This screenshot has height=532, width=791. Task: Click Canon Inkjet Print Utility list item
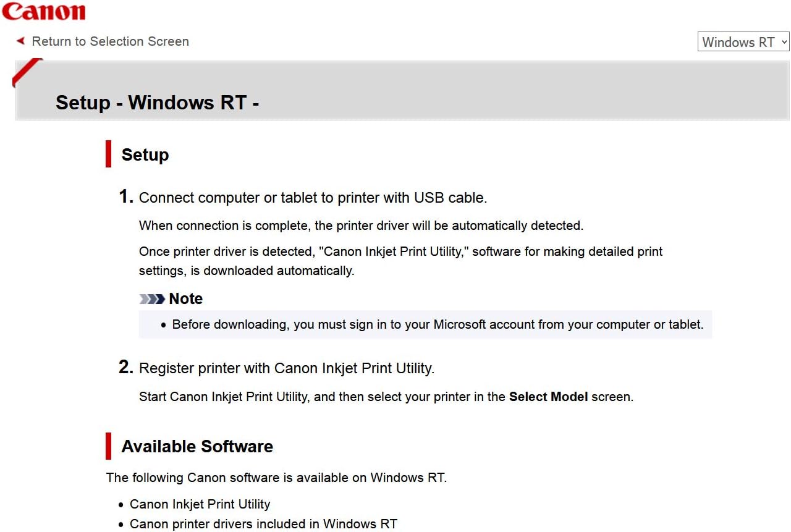point(200,504)
